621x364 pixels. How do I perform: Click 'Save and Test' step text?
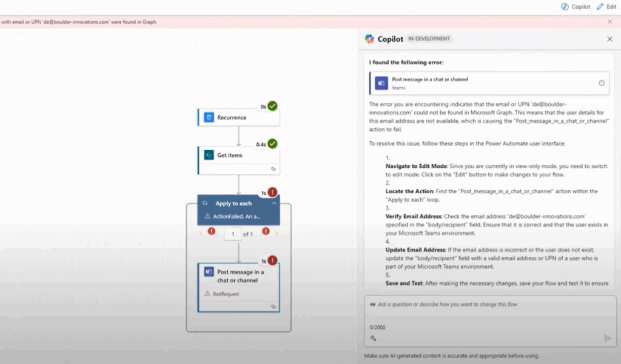pos(404,283)
